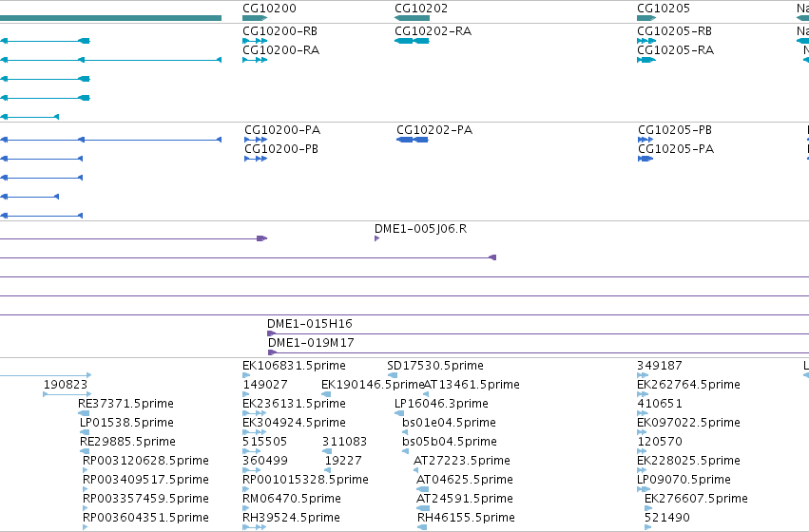Open transcript CG10200-RB
This screenshot has width=809, height=532.
point(280,31)
